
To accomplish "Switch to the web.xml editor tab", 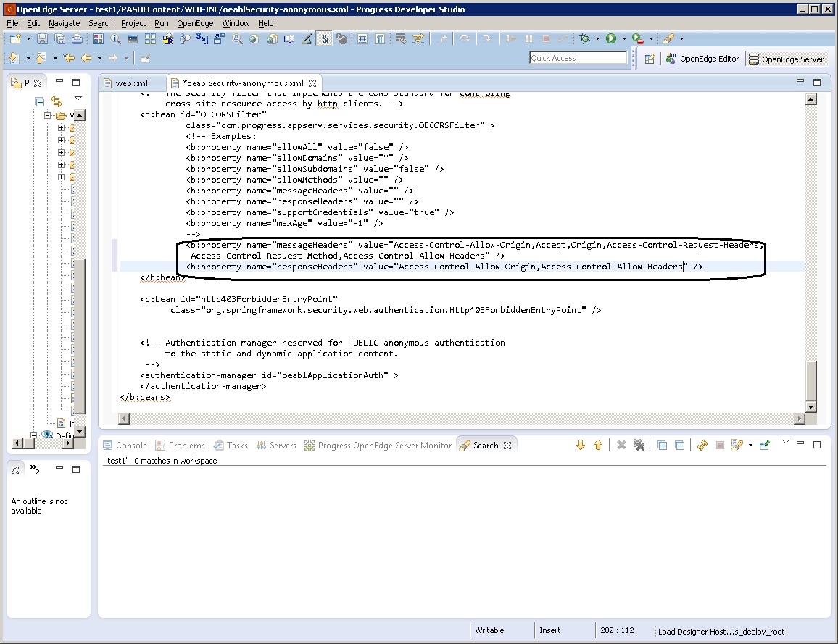I will point(131,83).
